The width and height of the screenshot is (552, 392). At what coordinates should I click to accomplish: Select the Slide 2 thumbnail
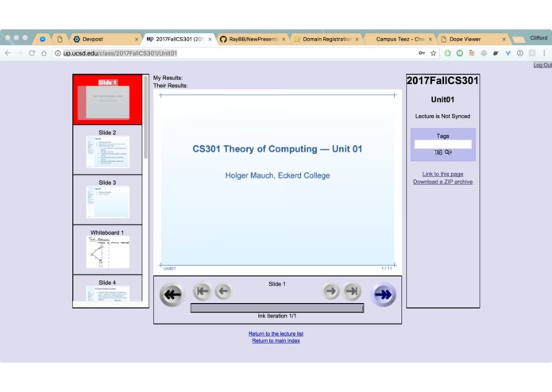(x=107, y=150)
